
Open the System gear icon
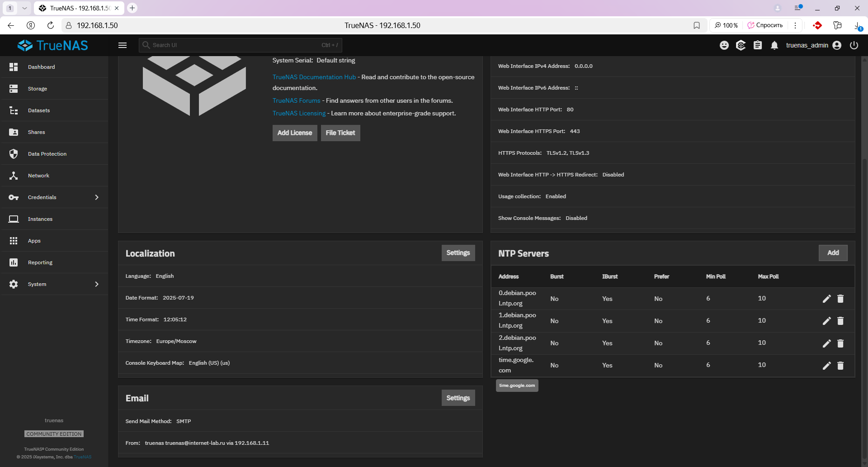14,284
